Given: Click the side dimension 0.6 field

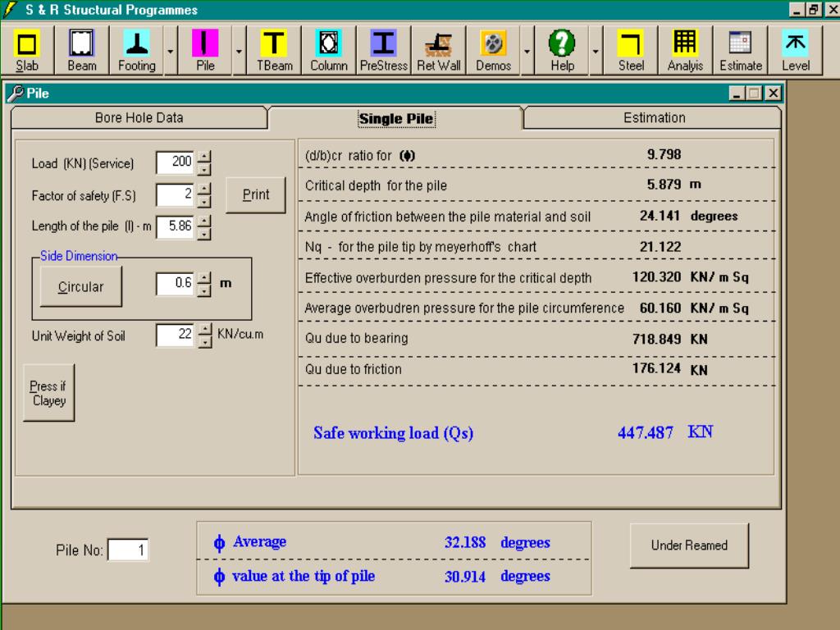Looking at the screenshot, I should [176, 284].
